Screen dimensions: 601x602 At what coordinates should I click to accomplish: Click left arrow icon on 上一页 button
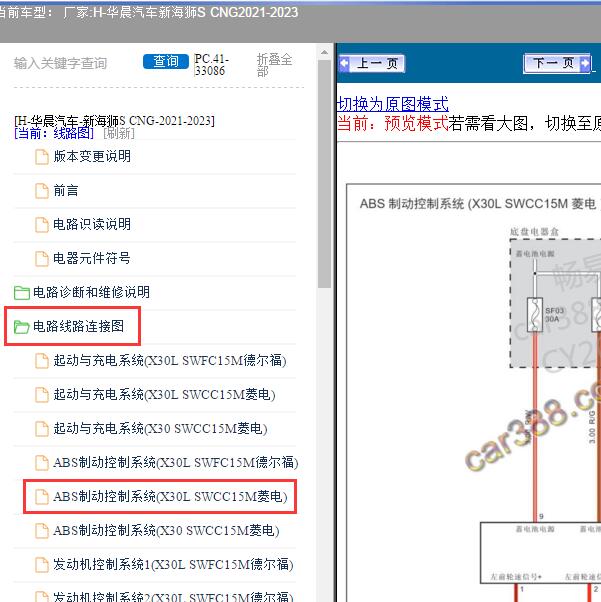344,63
